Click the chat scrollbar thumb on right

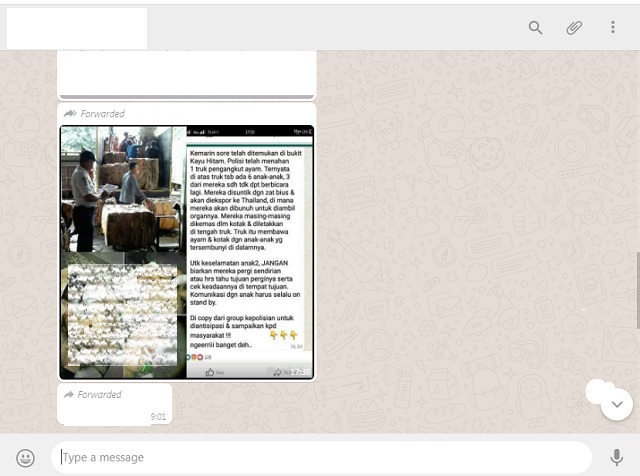click(636, 290)
